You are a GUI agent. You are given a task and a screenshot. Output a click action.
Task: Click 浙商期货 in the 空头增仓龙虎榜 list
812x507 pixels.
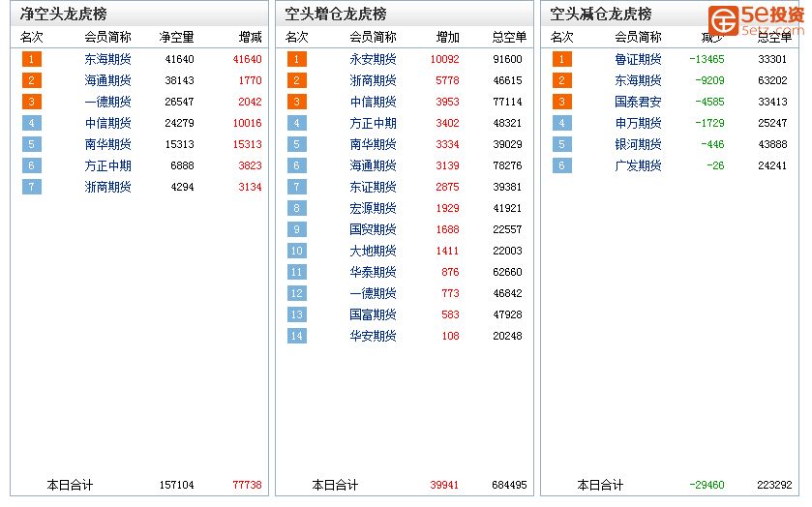click(x=373, y=80)
